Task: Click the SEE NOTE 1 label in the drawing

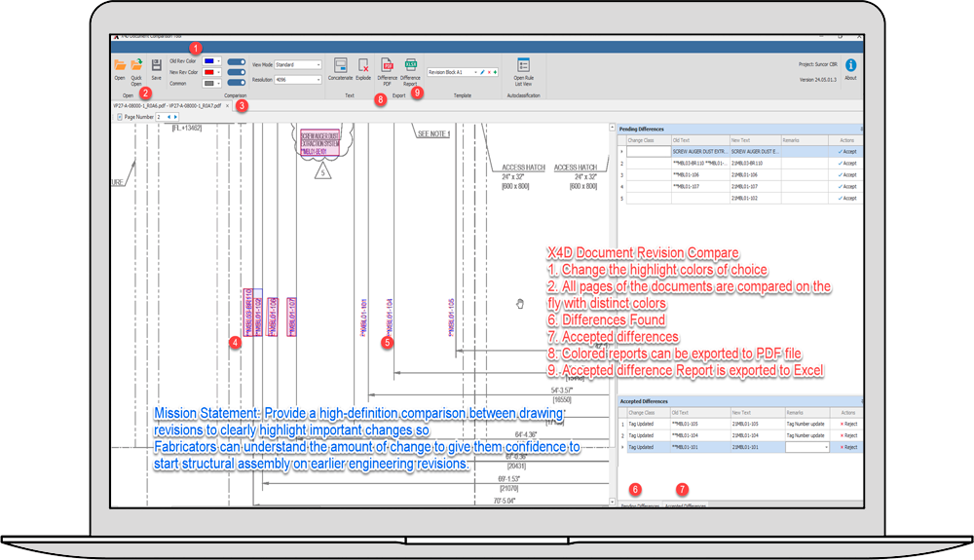Action: 433,133
